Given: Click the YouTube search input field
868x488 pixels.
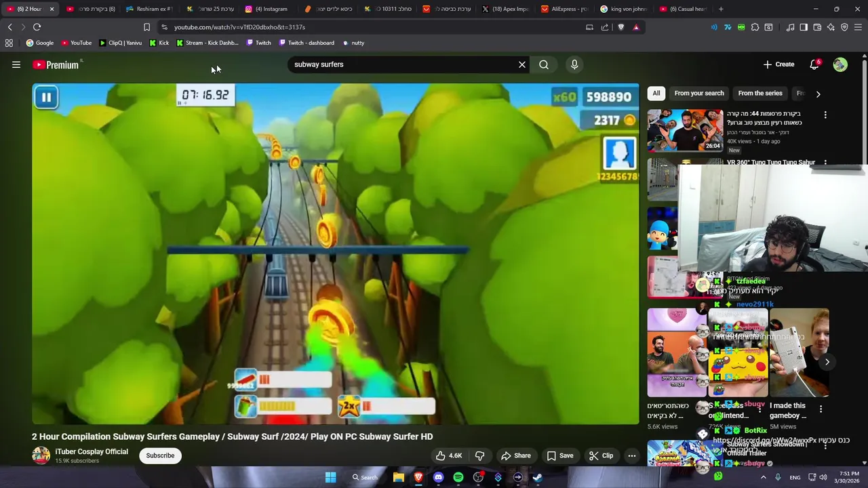Looking at the screenshot, I should pos(403,64).
